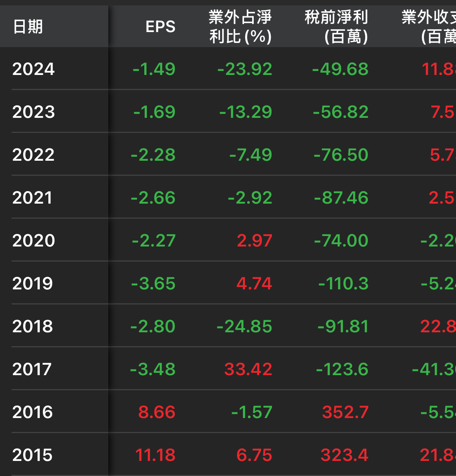Tap the 33.42 non-operating ratio cell

[x=248, y=369]
